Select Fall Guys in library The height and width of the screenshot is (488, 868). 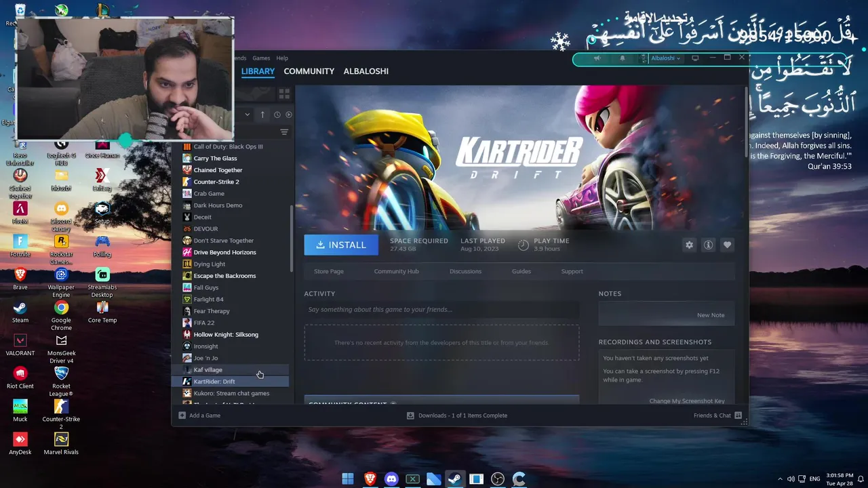[x=231, y=287]
